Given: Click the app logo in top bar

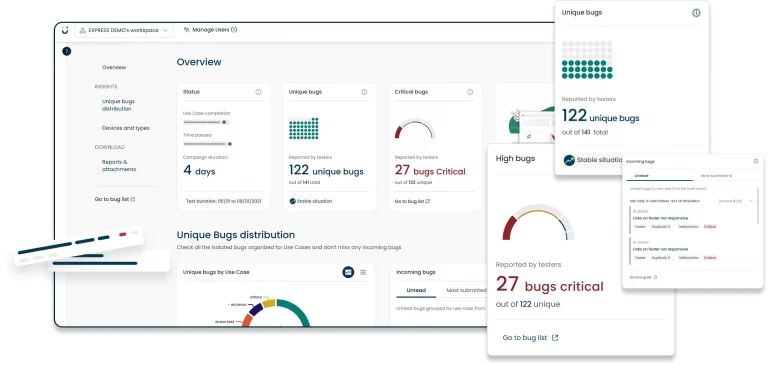Looking at the screenshot, I should (x=65, y=30).
